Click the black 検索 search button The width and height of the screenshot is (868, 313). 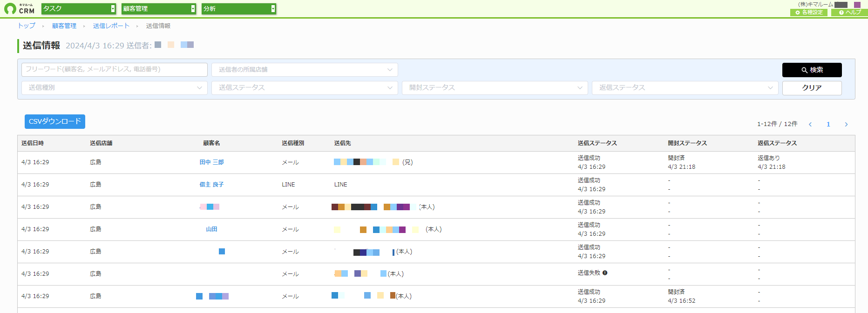click(x=812, y=70)
